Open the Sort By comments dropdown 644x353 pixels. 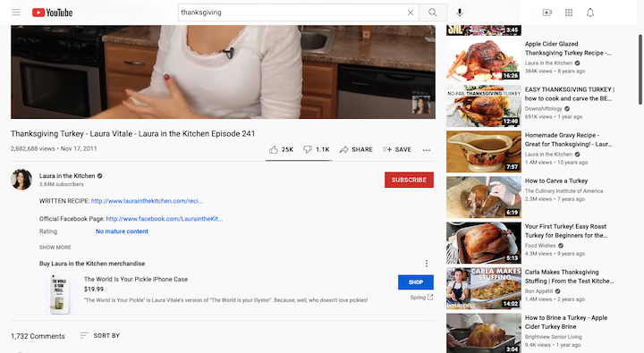point(100,335)
